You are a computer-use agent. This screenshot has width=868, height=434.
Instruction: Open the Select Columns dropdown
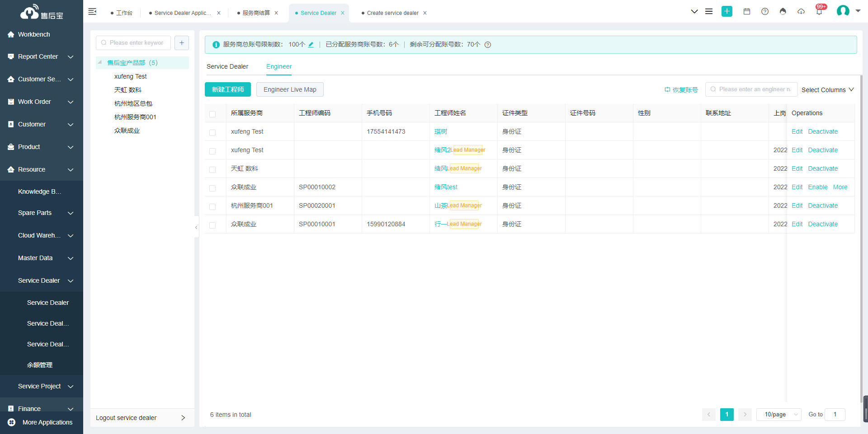click(827, 90)
